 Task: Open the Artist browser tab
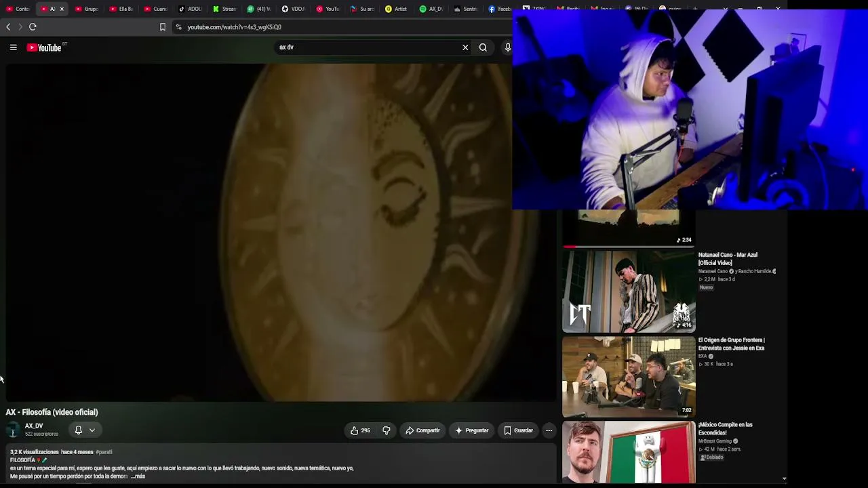pyautogui.click(x=397, y=9)
